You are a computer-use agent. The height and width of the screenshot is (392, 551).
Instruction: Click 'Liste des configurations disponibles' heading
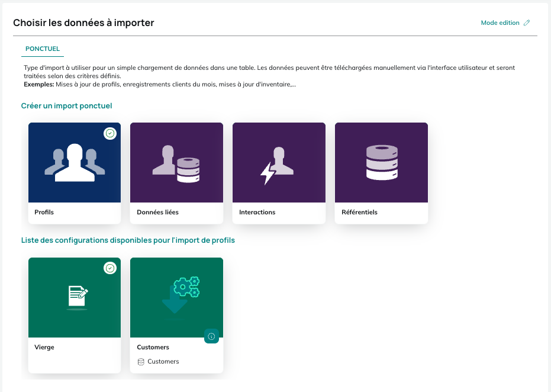[x=128, y=240]
